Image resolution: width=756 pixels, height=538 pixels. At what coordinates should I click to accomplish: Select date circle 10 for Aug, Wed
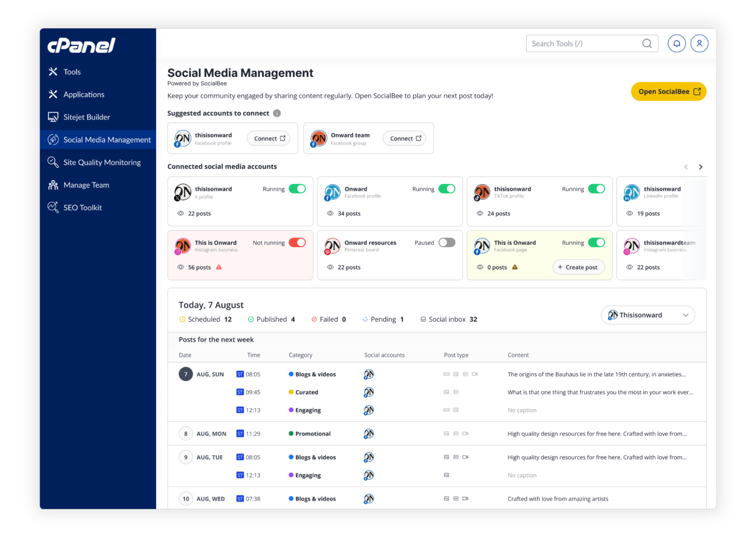(186, 499)
